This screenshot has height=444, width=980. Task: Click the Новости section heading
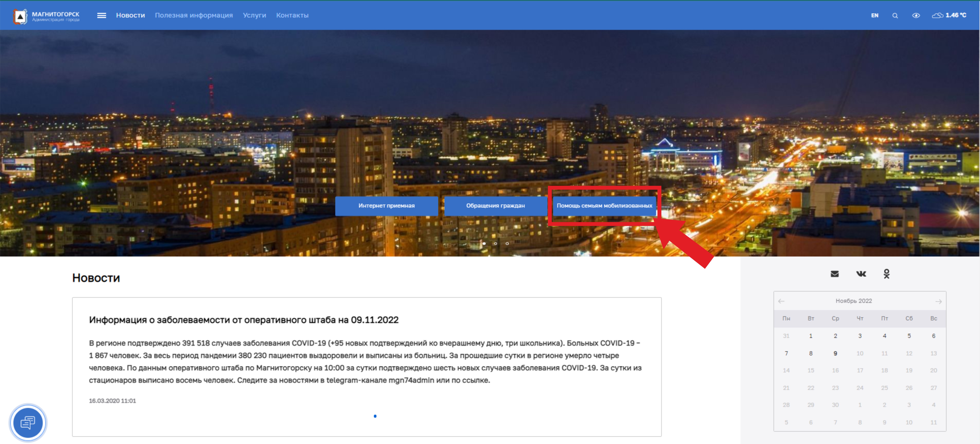pyautogui.click(x=96, y=278)
